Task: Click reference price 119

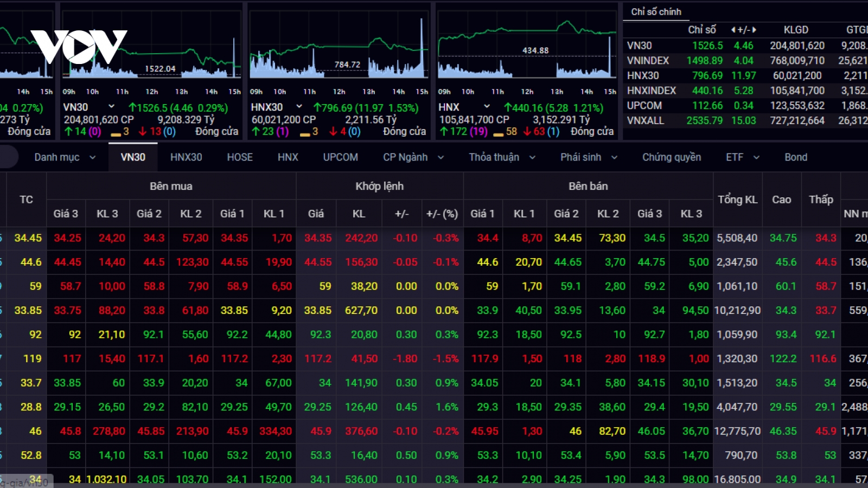Action: (x=33, y=358)
